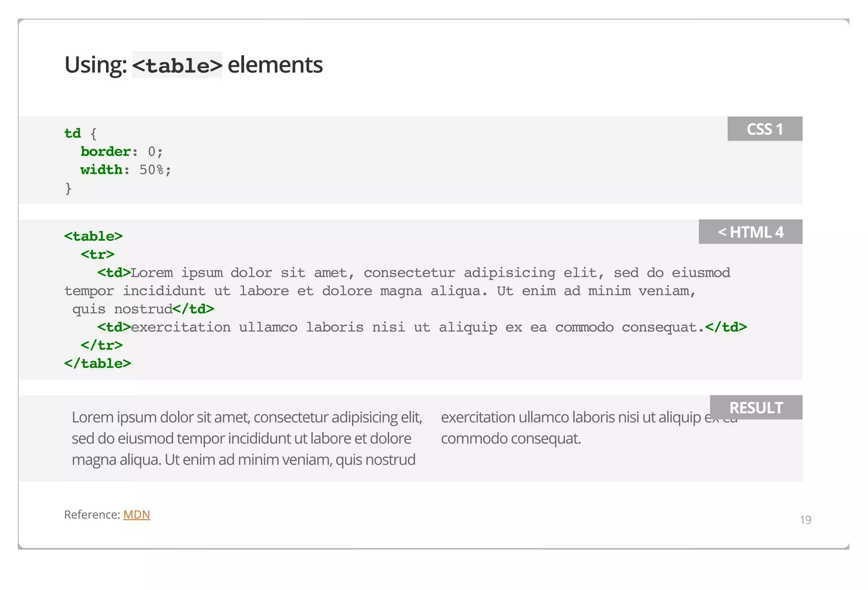Click the RESULT badge label
The height and width of the screenshot is (590, 868).
pyautogui.click(x=756, y=408)
